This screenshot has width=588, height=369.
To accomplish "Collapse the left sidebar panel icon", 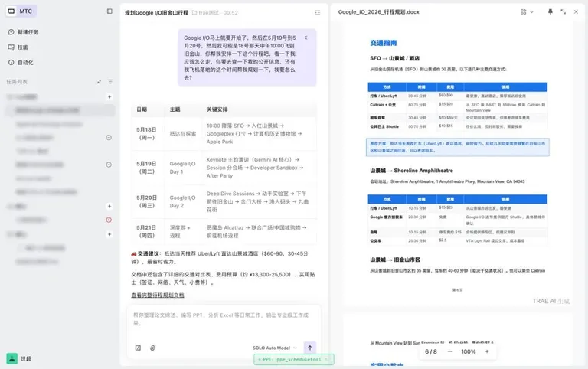I will click(x=109, y=11).
